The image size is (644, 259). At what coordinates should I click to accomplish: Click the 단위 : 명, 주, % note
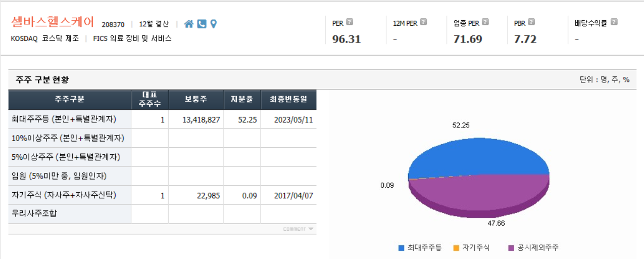(605, 79)
